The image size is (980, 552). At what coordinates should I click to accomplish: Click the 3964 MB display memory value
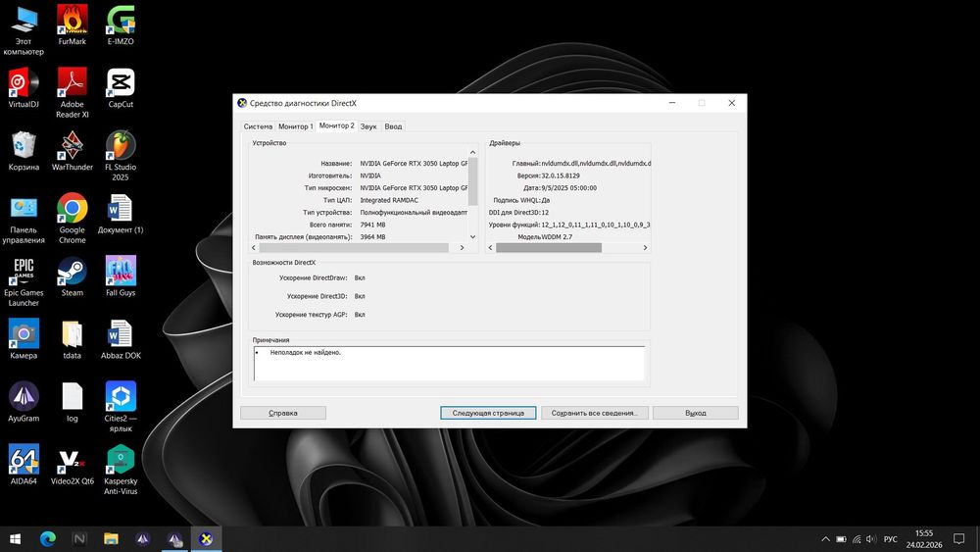click(x=372, y=237)
